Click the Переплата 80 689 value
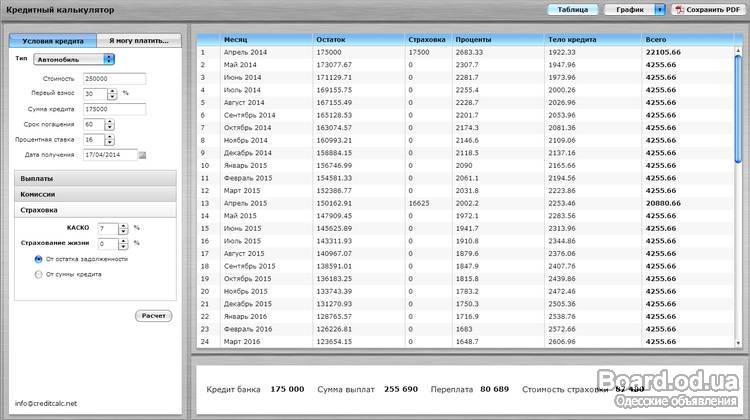The height and width of the screenshot is (420, 750). coord(495,389)
